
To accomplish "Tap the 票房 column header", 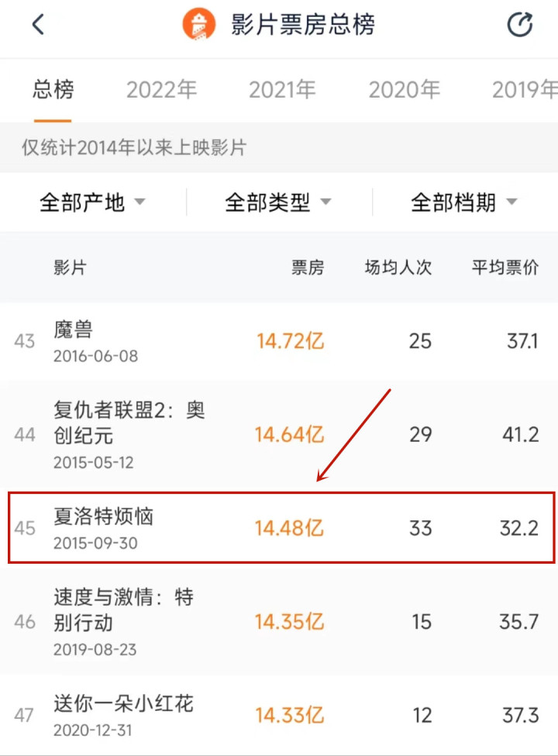I will click(308, 267).
